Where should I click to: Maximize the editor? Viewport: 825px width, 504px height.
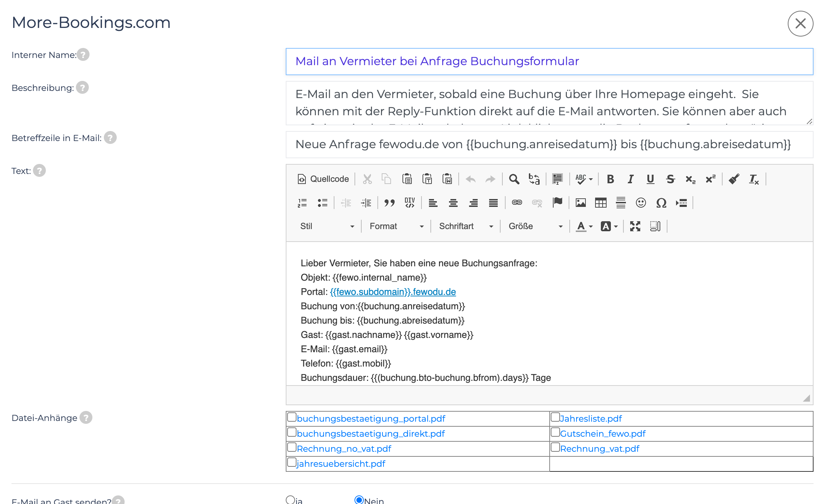coord(635,226)
